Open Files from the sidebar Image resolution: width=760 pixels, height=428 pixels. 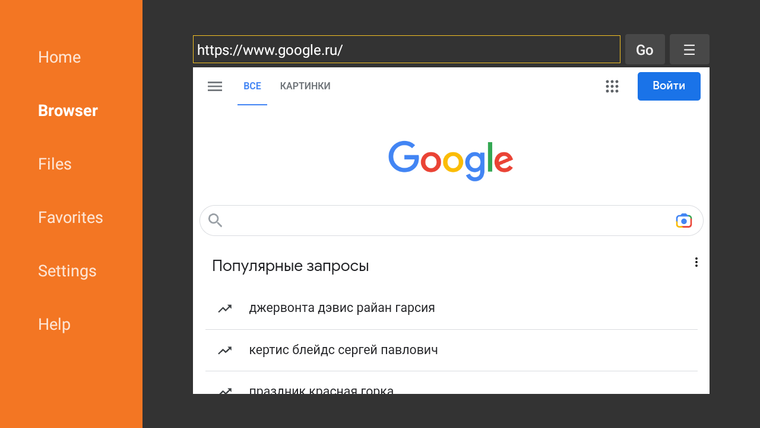point(55,164)
